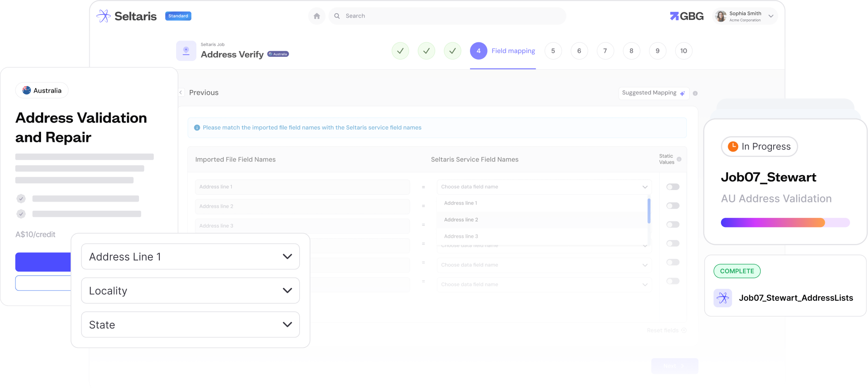This screenshot has height=392, width=868.
Task: Click the outlined button in the Address Validation card
Action: pos(43,283)
